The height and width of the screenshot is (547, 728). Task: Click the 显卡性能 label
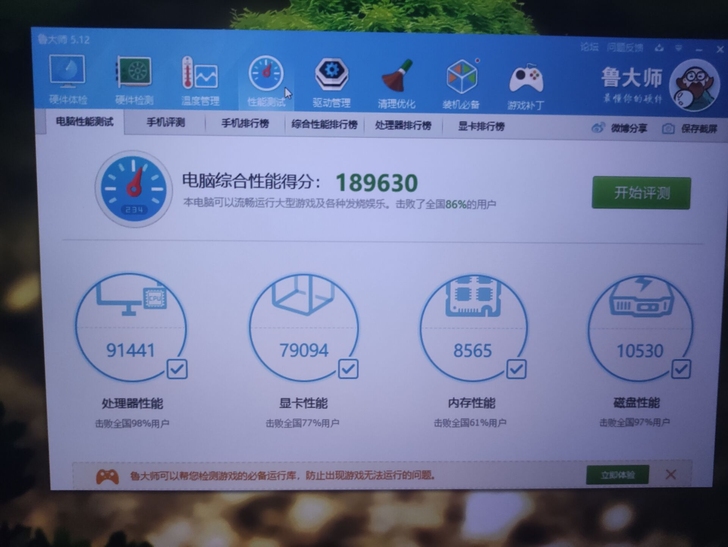point(303,403)
